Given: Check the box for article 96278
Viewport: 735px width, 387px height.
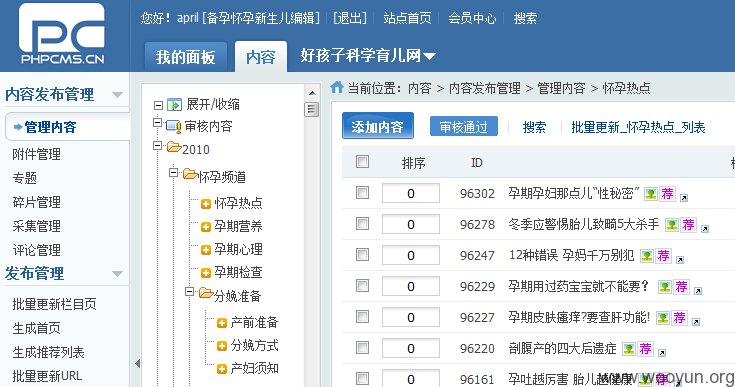Looking at the screenshot, I should tap(362, 223).
